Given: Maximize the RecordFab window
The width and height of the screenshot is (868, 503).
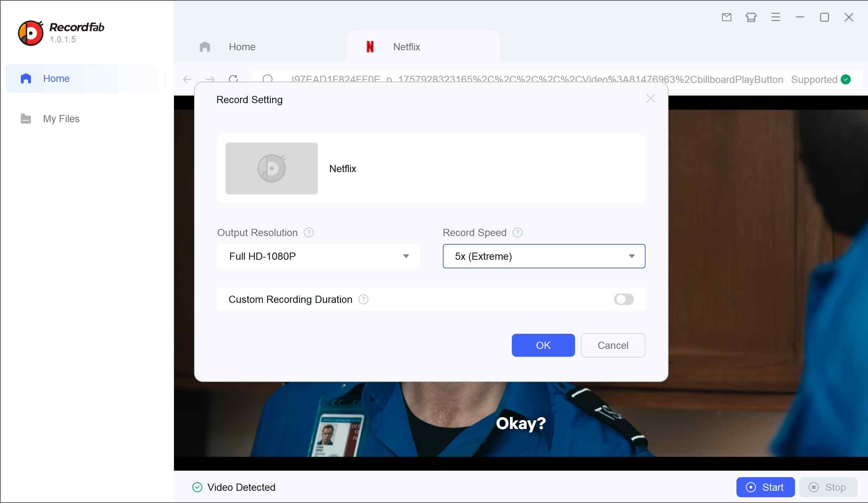Looking at the screenshot, I should pos(824,17).
